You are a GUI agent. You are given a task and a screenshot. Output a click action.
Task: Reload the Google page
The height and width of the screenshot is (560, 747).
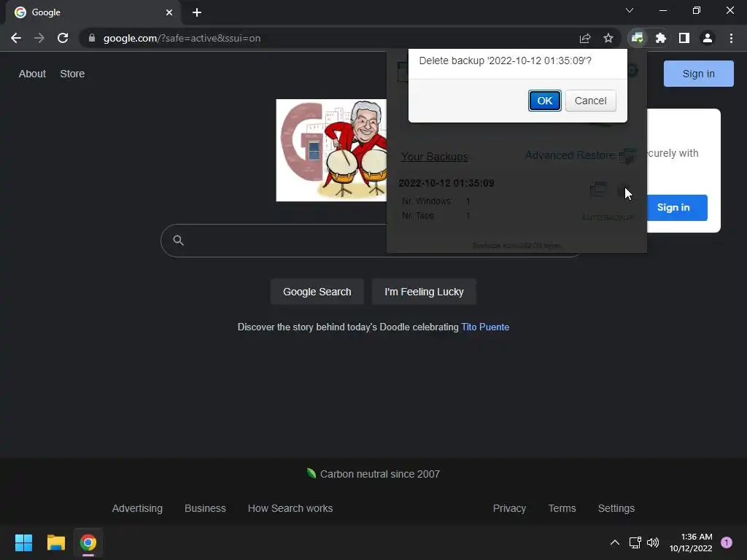tap(63, 38)
